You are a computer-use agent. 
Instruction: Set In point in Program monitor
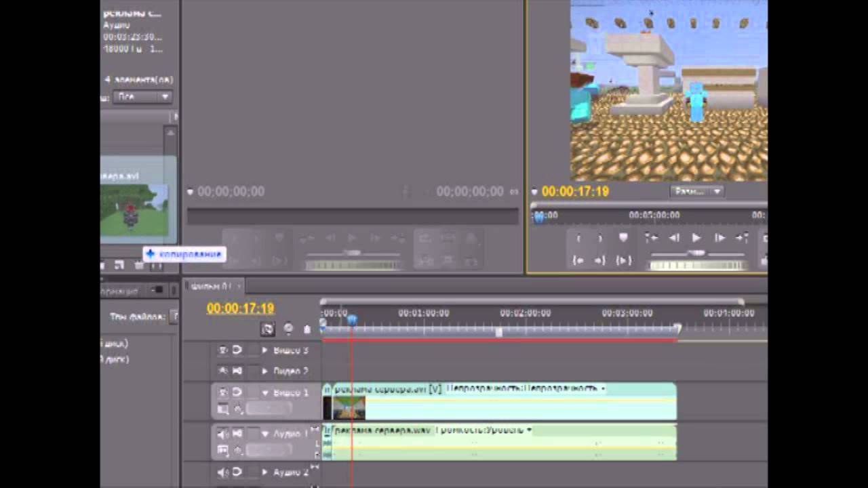pyautogui.click(x=578, y=238)
